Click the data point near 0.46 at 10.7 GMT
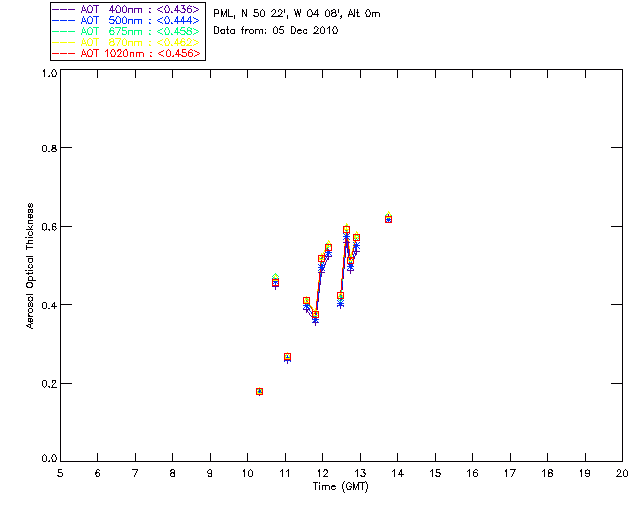This screenshot has width=640, height=512. click(x=276, y=281)
